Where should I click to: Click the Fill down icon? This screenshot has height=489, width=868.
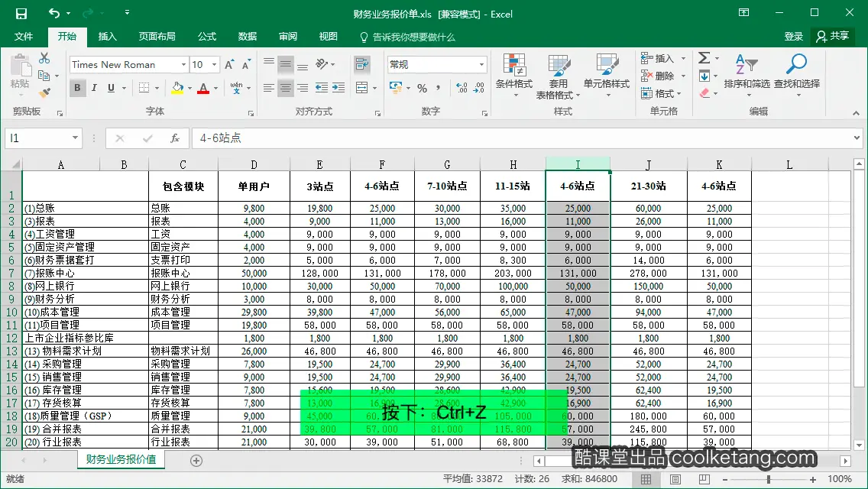704,76
